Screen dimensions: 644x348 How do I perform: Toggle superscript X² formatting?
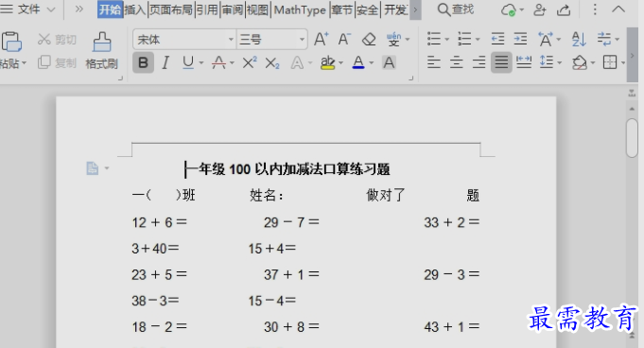(250, 62)
